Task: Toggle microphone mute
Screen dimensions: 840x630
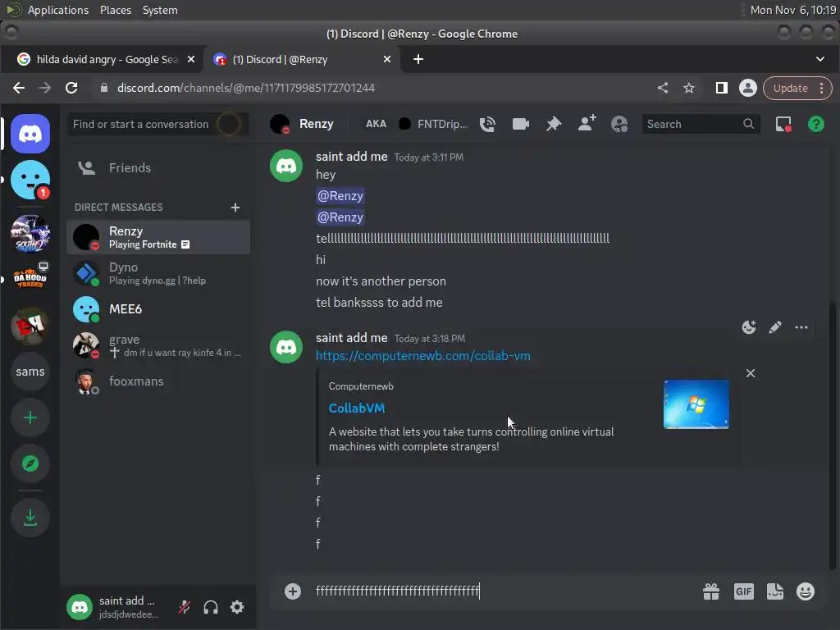Action: [x=185, y=607]
